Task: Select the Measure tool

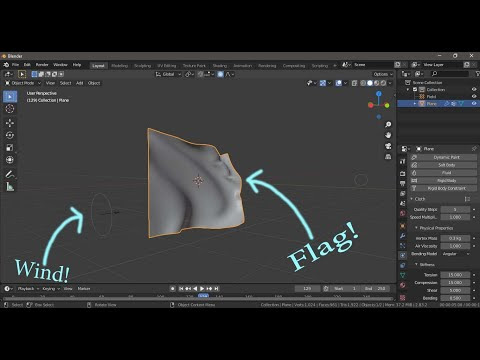Action: click(x=10, y=187)
